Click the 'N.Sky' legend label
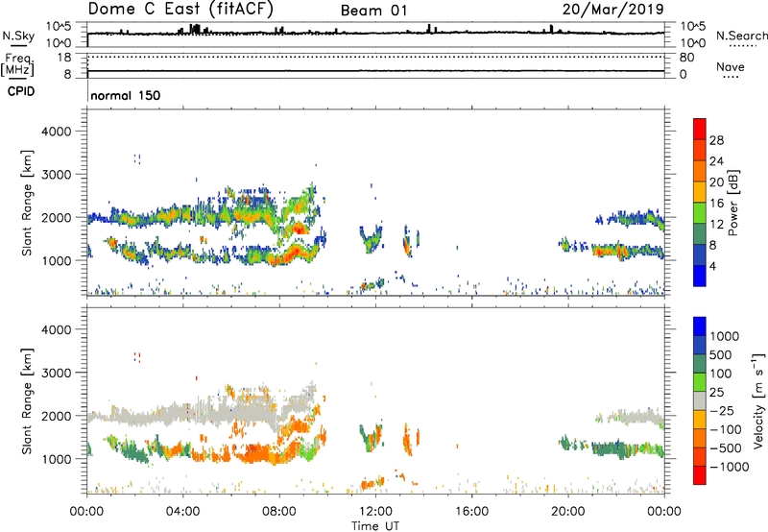 click(18, 36)
